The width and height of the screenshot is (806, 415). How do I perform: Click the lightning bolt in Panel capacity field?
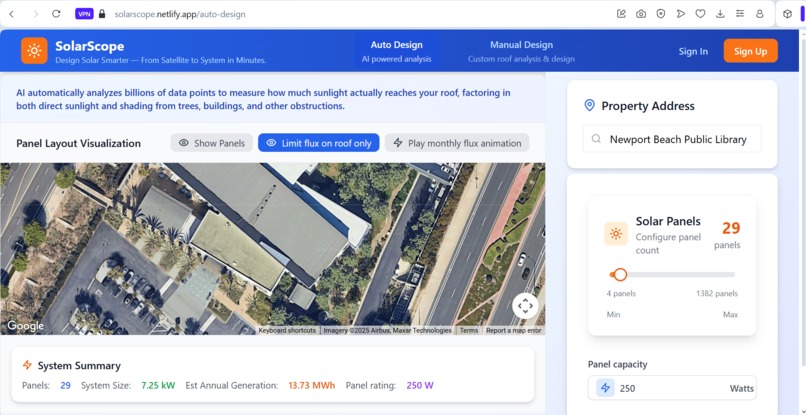pos(606,388)
